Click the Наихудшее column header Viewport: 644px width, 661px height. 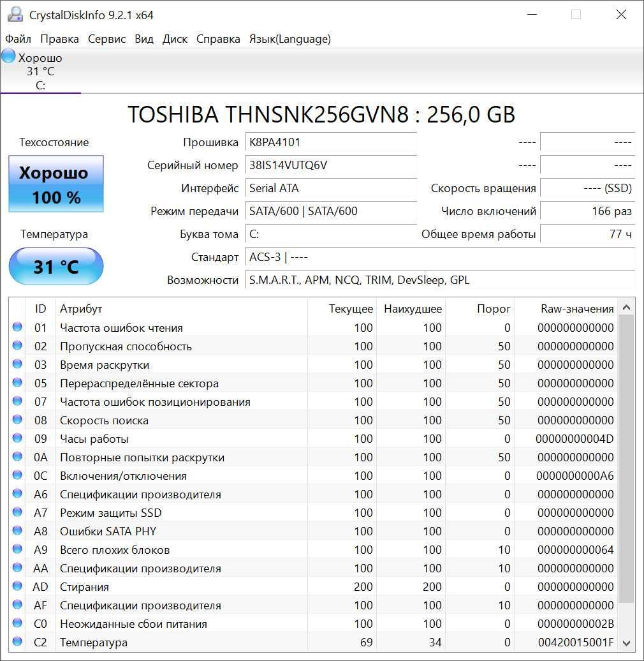click(x=411, y=309)
